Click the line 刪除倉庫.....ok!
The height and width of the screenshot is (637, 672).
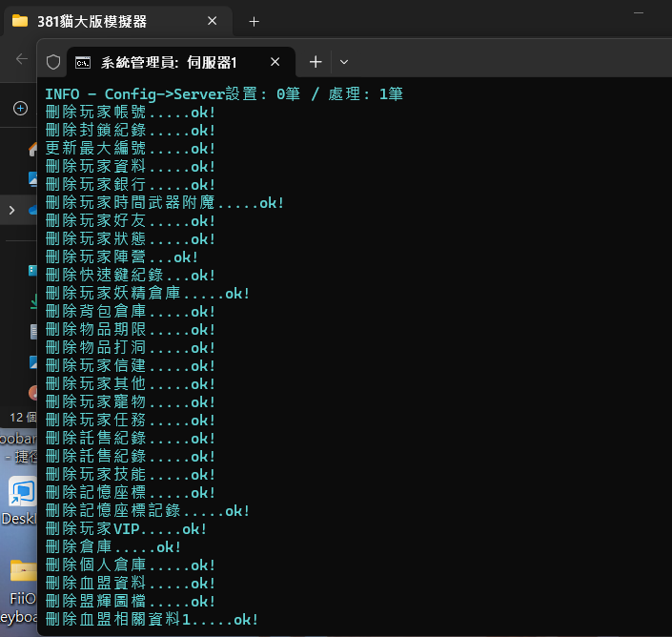coord(113,547)
